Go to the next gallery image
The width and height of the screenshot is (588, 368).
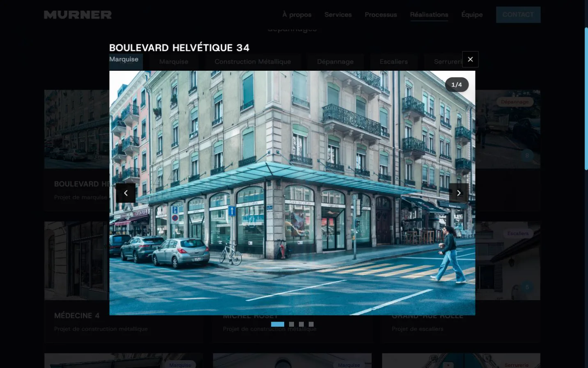tap(459, 193)
